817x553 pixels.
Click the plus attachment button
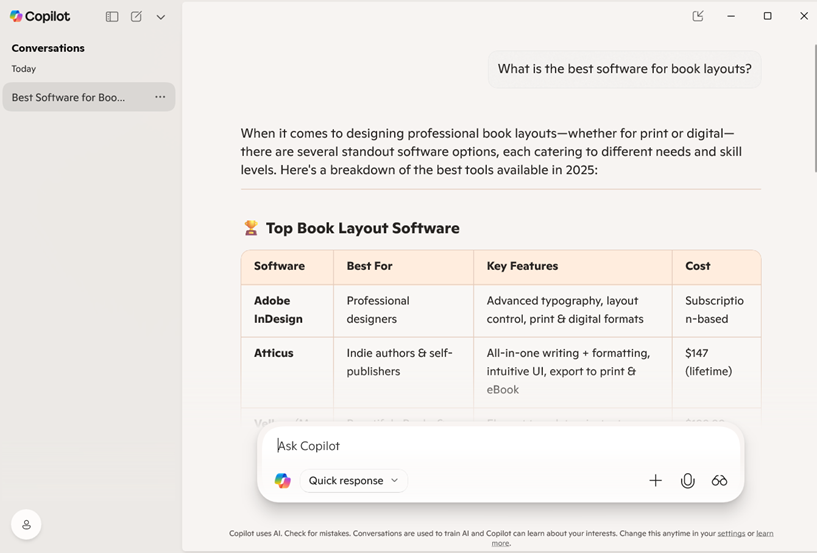pyautogui.click(x=655, y=481)
